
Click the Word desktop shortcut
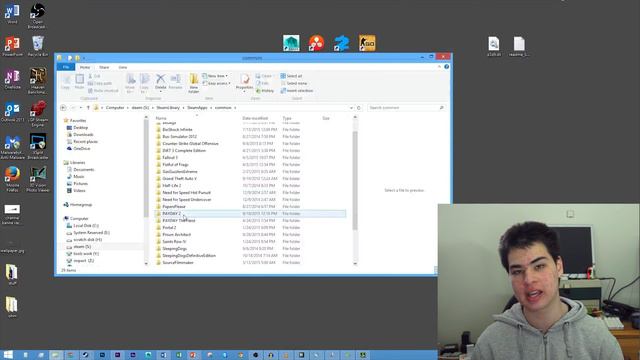coord(12,14)
